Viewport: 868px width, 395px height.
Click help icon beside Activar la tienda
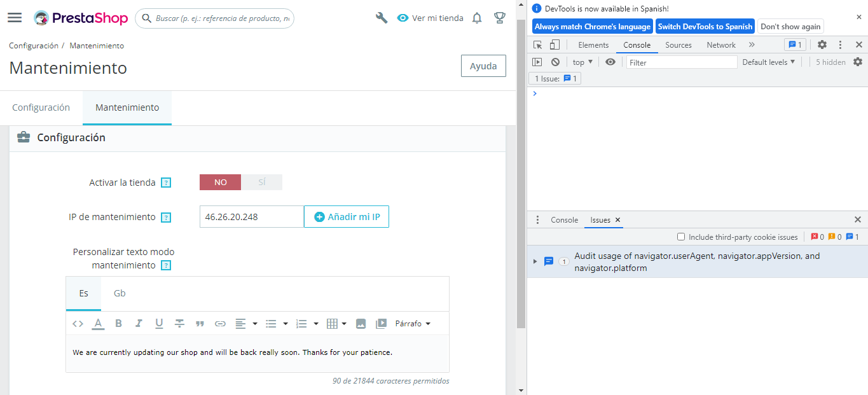(166, 183)
